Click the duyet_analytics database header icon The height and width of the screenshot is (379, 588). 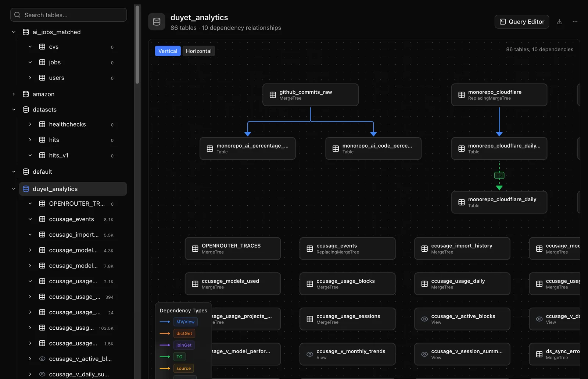pos(157,22)
